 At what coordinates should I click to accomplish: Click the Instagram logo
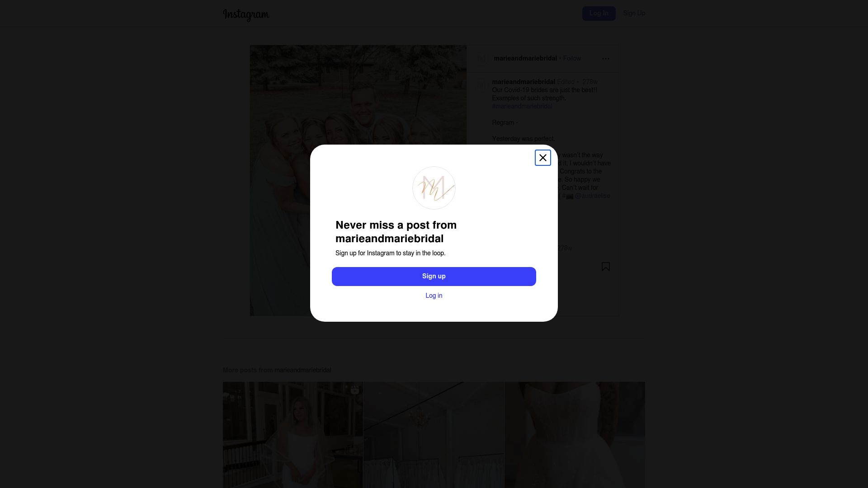click(x=246, y=14)
